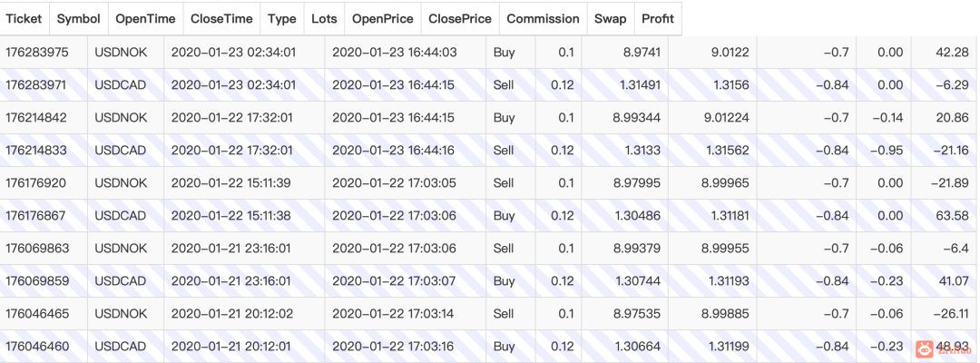Click the OpenPrice column header
The height and width of the screenshot is (363, 980).
coord(382,18)
